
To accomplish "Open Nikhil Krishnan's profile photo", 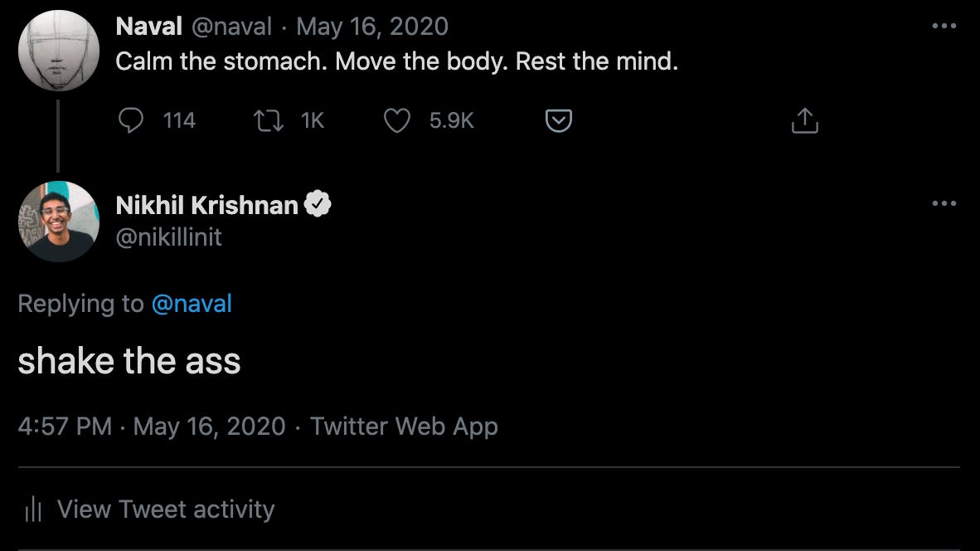I will tap(58, 222).
